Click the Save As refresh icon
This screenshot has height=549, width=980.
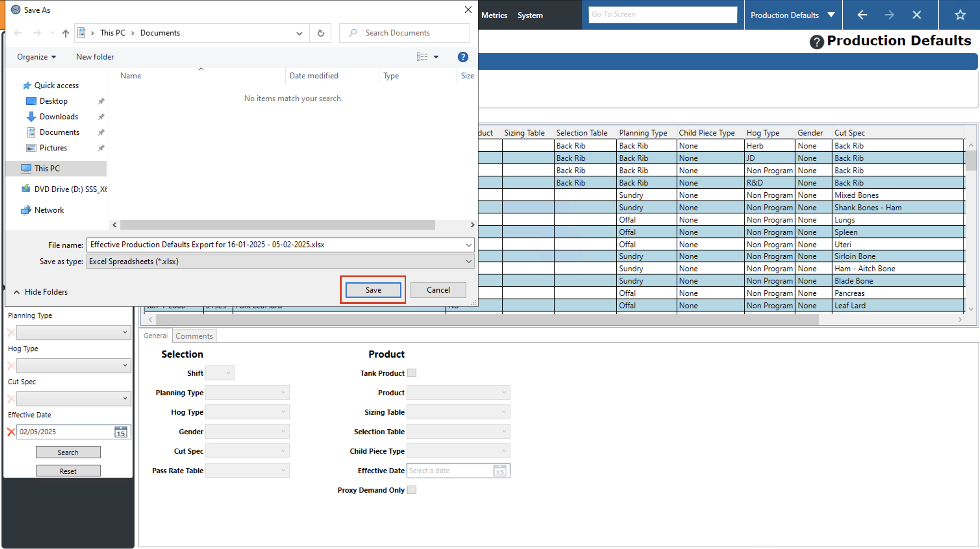pos(321,33)
